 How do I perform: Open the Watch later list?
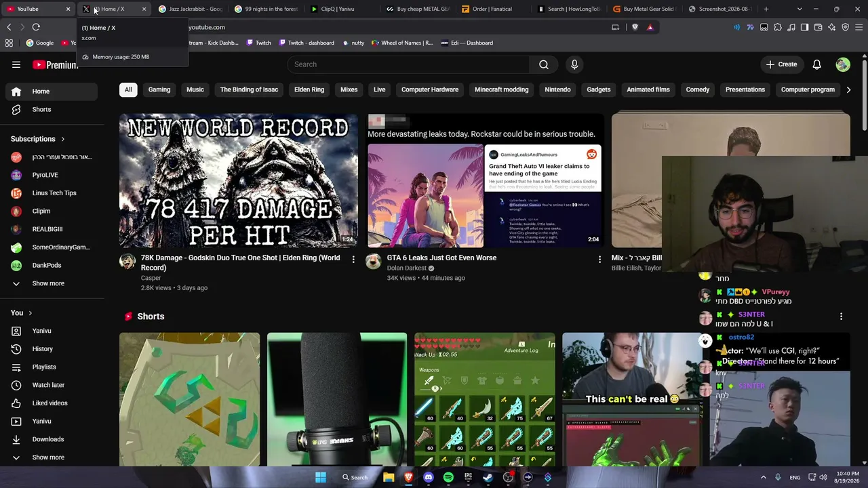click(52, 385)
